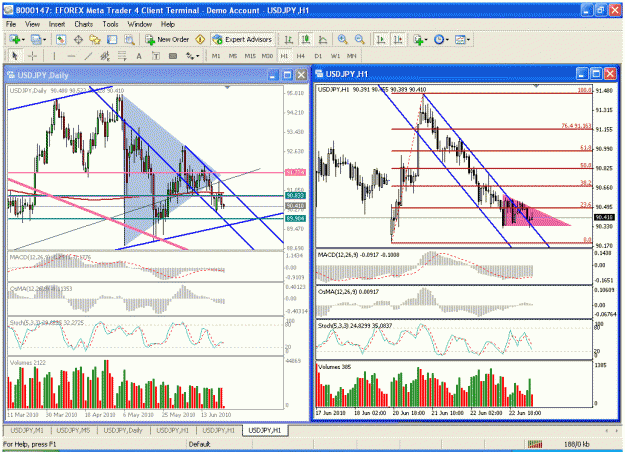Screen dimensions: 625x452
Task: Open the Tools menu
Action: pos(110,24)
